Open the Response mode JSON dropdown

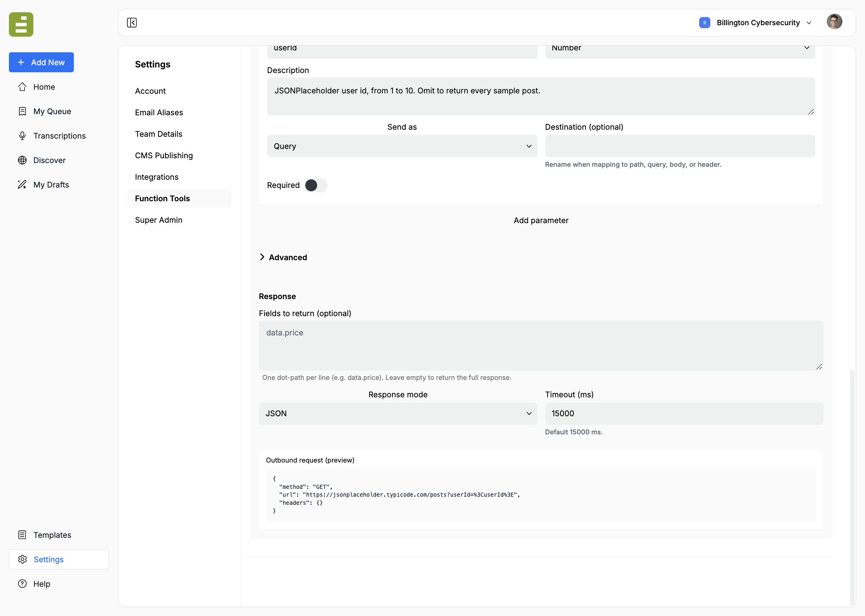[398, 414]
